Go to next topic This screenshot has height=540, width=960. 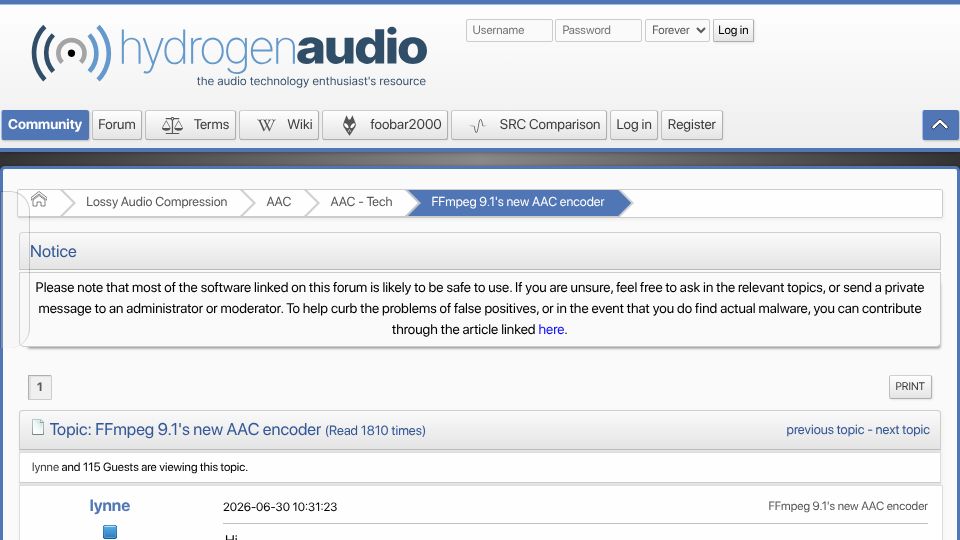(902, 430)
